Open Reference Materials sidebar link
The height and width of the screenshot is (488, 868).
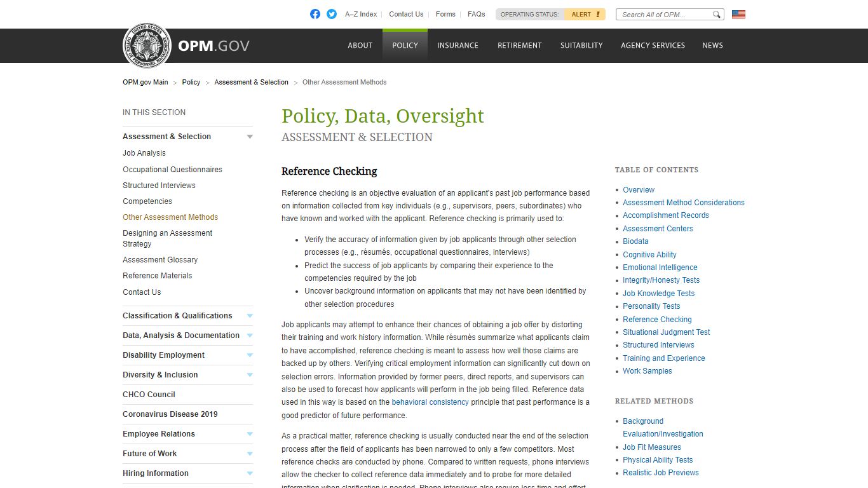click(157, 276)
